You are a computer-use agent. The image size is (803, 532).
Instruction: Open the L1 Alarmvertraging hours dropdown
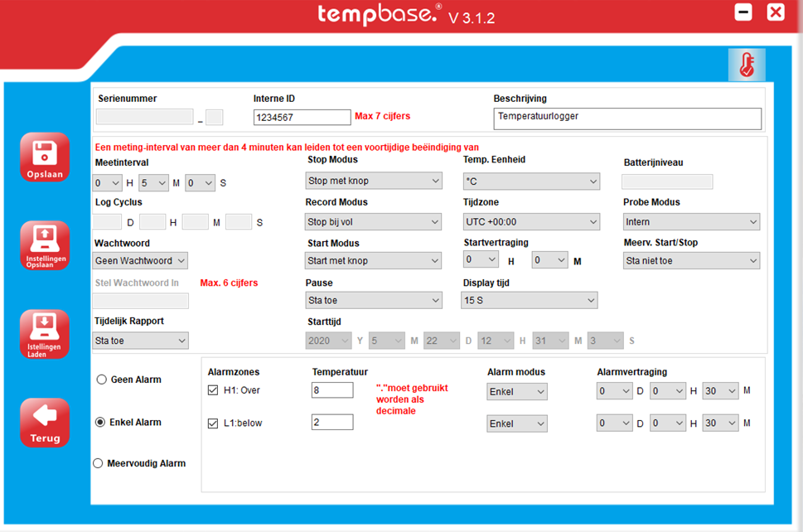668,423
